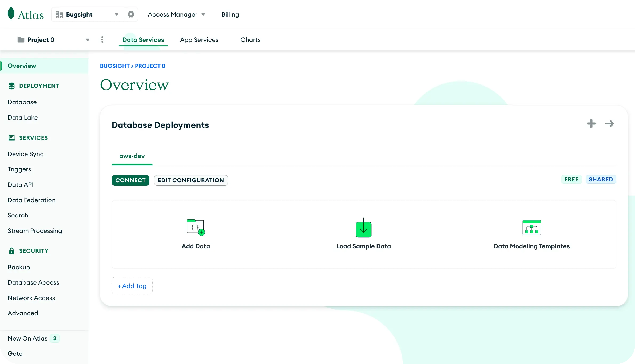The width and height of the screenshot is (635, 364).
Task: Open New On Atlas notifications
Action: click(28, 338)
